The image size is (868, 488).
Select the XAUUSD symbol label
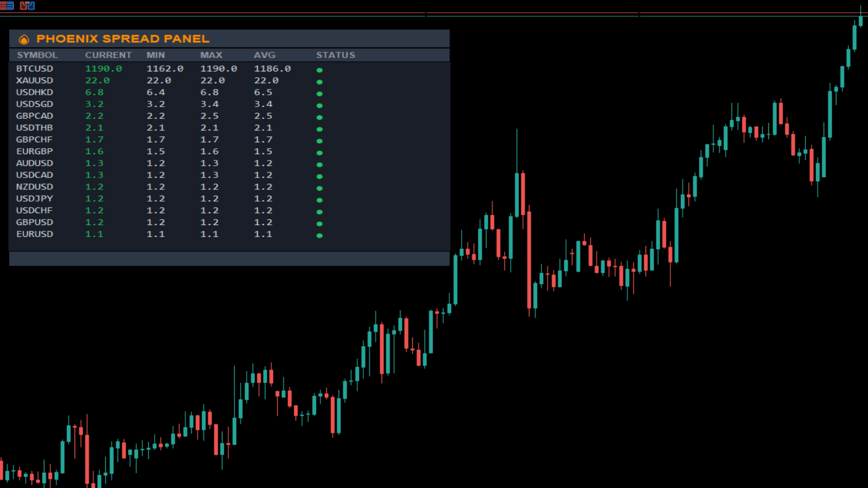(x=35, y=80)
